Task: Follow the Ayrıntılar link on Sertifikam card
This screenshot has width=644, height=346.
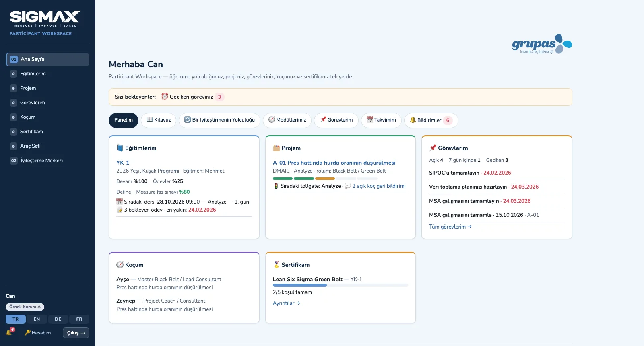Action: click(x=287, y=303)
